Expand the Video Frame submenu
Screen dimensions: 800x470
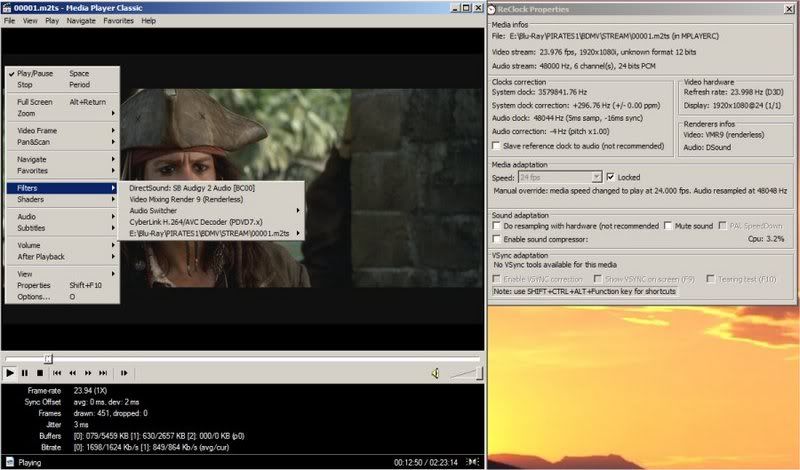coord(63,131)
